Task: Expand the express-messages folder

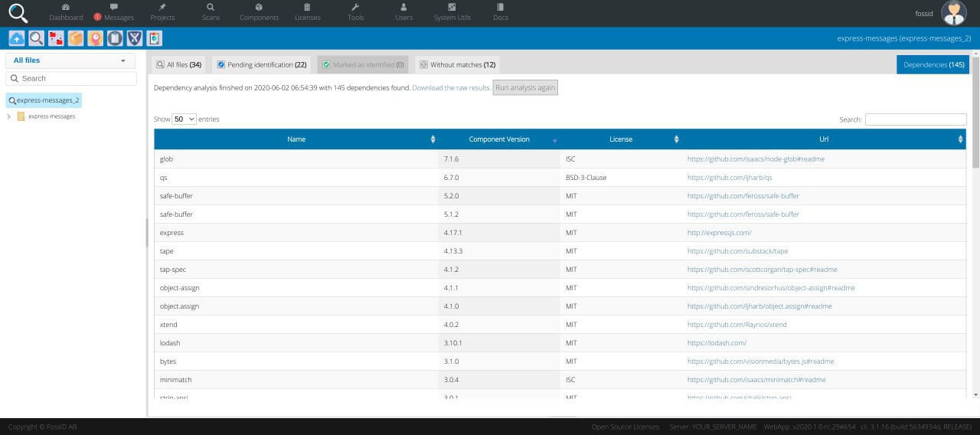Action: [8, 116]
